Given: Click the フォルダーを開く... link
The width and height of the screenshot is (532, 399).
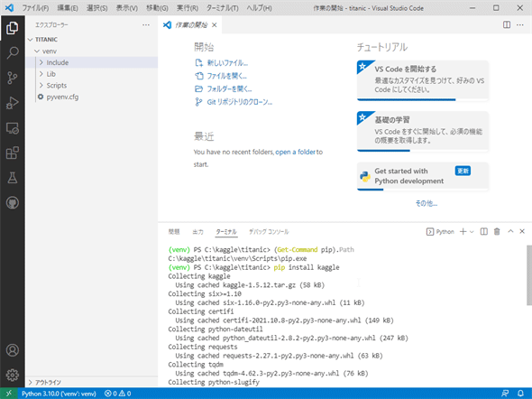Looking at the screenshot, I should pos(229,89).
